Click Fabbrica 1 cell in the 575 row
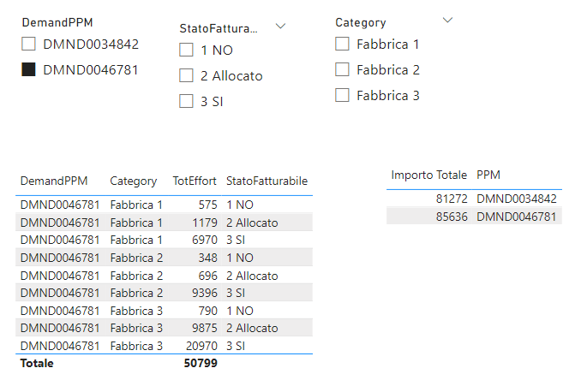 tap(136, 205)
